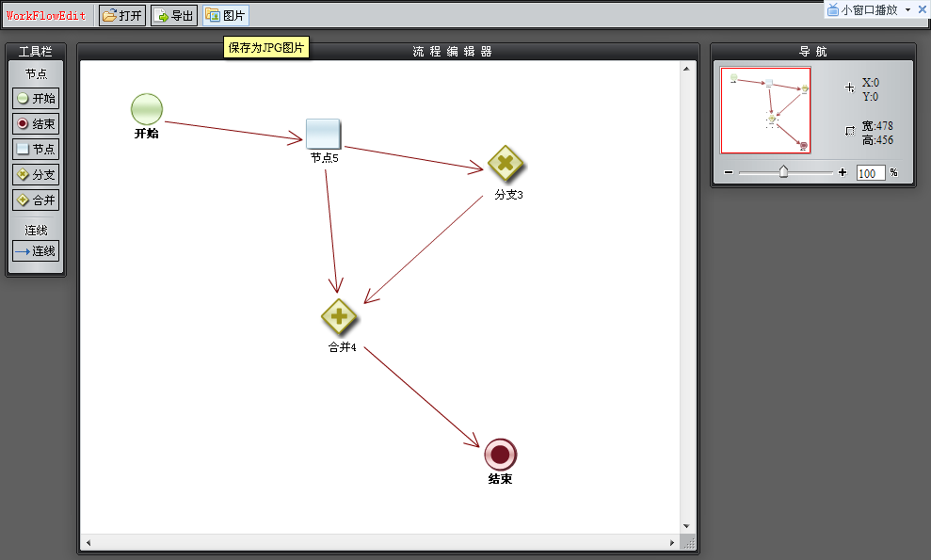
Task: Click the 分支3 diamond node
Action: point(506,163)
